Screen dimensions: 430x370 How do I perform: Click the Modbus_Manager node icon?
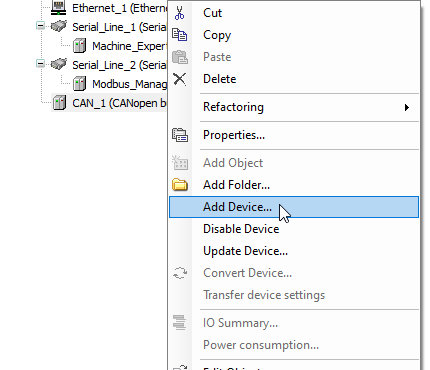point(79,84)
